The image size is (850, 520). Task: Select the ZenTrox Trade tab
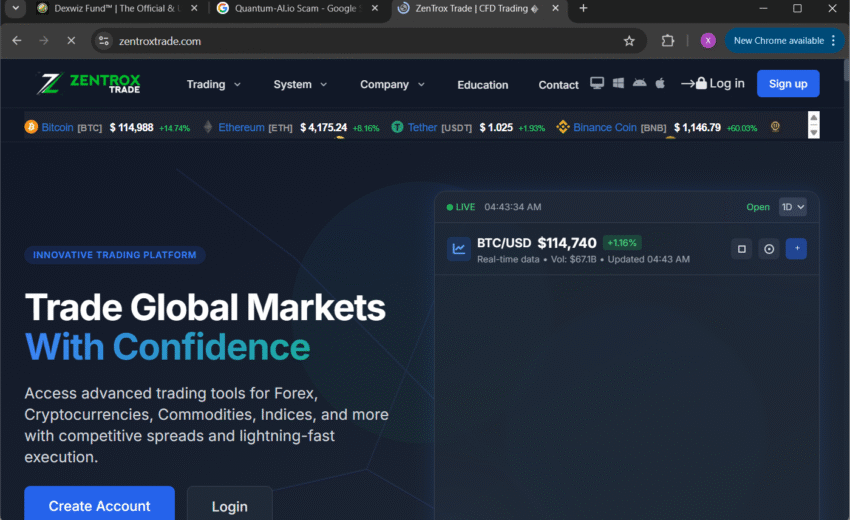477,8
